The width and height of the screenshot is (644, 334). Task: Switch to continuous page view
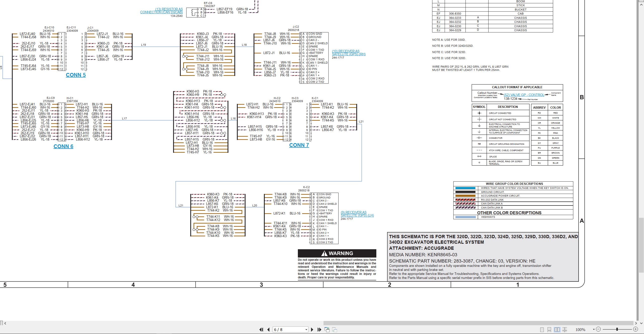(549, 329)
